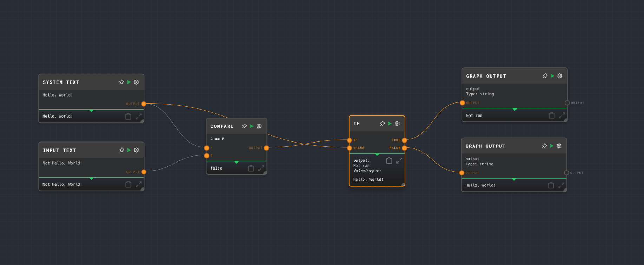This screenshot has height=265, width=644.
Task: Click Input Text node's output port
Action: [144, 172]
